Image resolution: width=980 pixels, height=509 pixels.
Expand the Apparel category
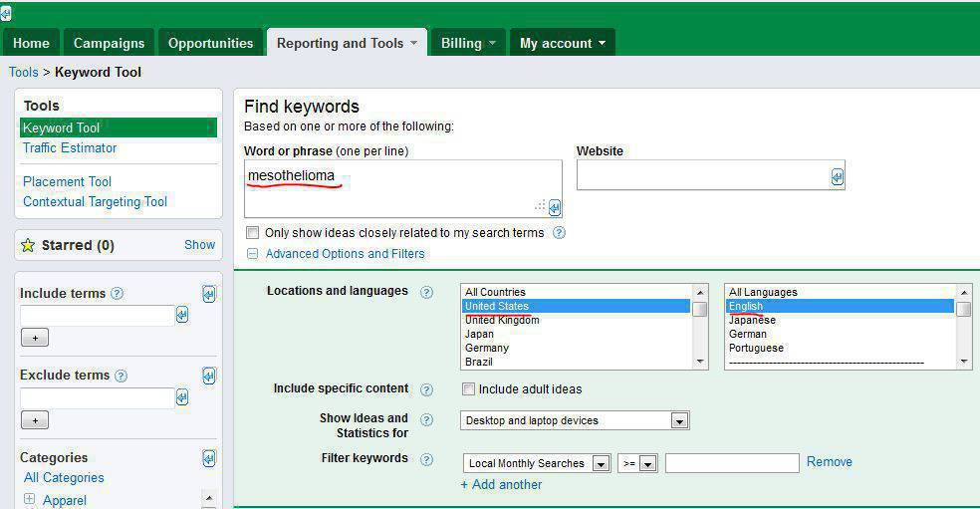[29, 499]
